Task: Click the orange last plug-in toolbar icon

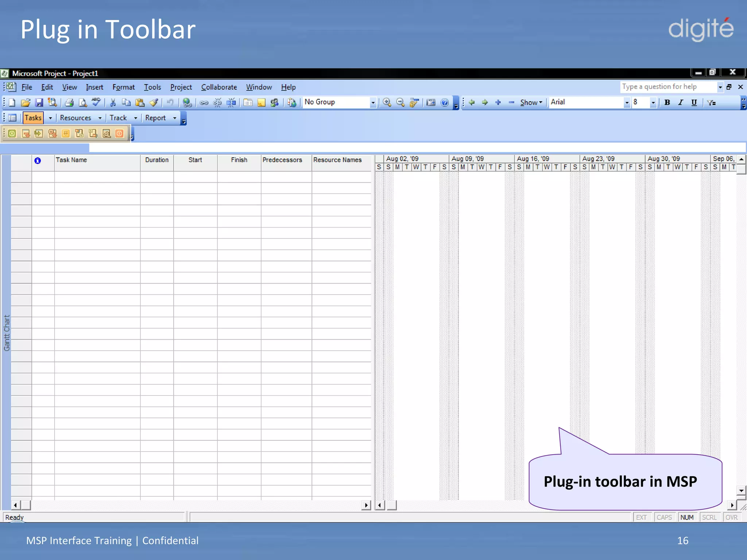Action: tap(119, 133)
